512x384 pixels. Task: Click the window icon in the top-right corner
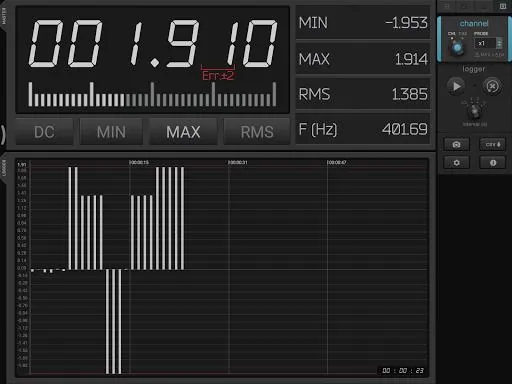(503, 6)
